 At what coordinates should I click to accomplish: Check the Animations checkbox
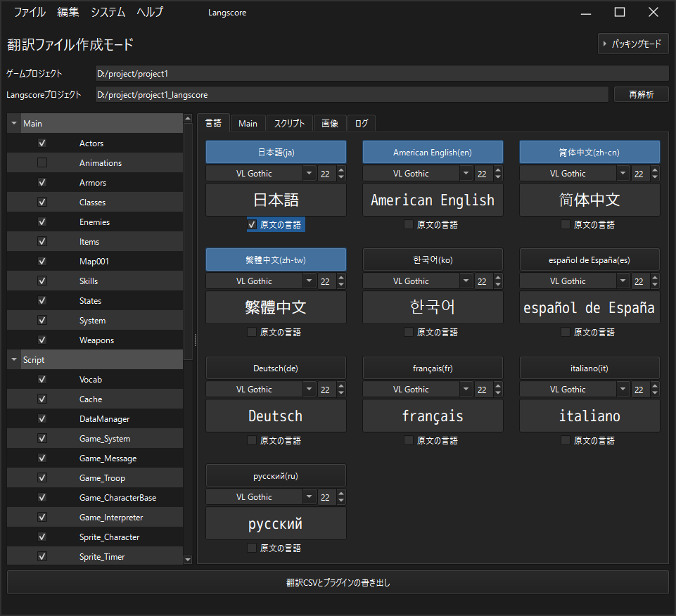tap(42, 162)
